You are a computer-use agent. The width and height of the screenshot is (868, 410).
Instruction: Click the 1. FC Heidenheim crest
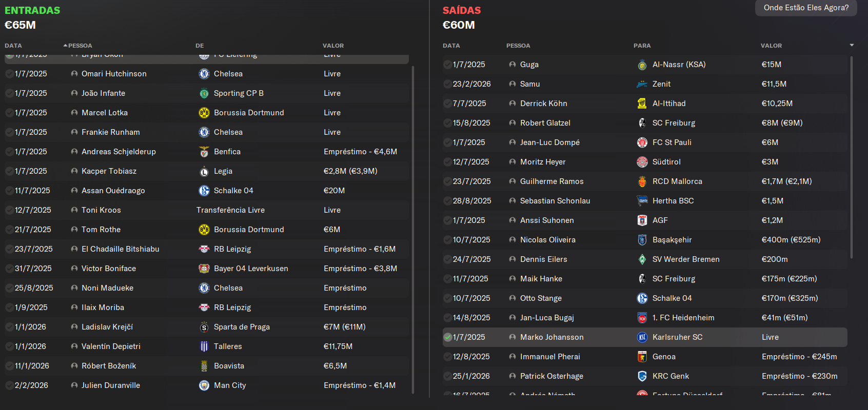coord(642,318)
